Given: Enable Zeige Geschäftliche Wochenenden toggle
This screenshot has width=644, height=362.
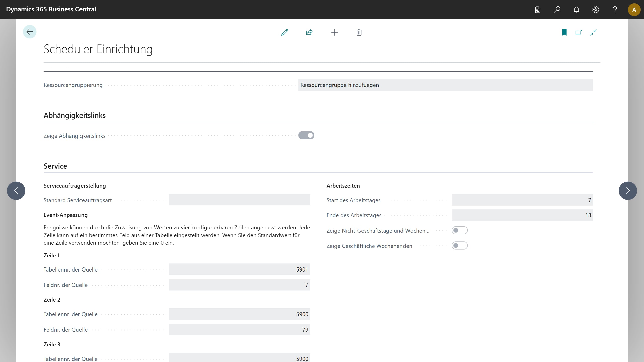Looking at the screenshot, I should [459, 246].
